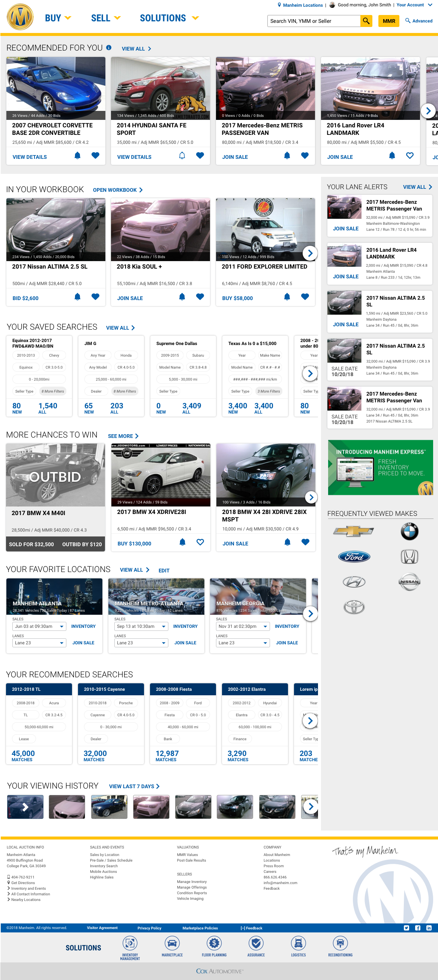This screenshot has height=980, width=438.
Task: Toggle favorite heart on Corvette card
Action: [x=96, y=155]
